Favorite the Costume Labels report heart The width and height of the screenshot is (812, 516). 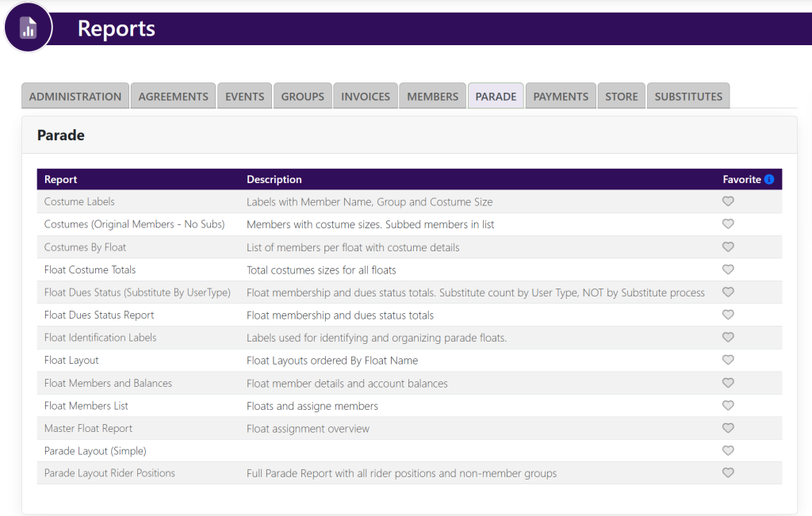click(x=728, y=201)
